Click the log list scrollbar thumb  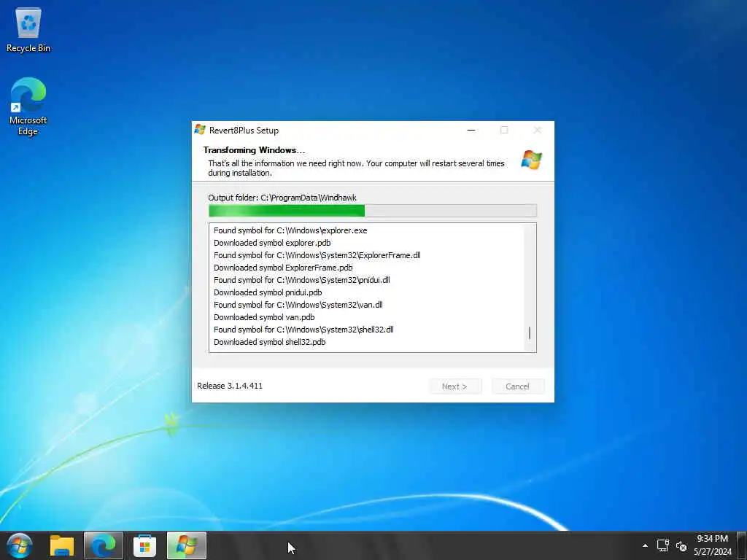pyautogui.click(x=530, y=332)
